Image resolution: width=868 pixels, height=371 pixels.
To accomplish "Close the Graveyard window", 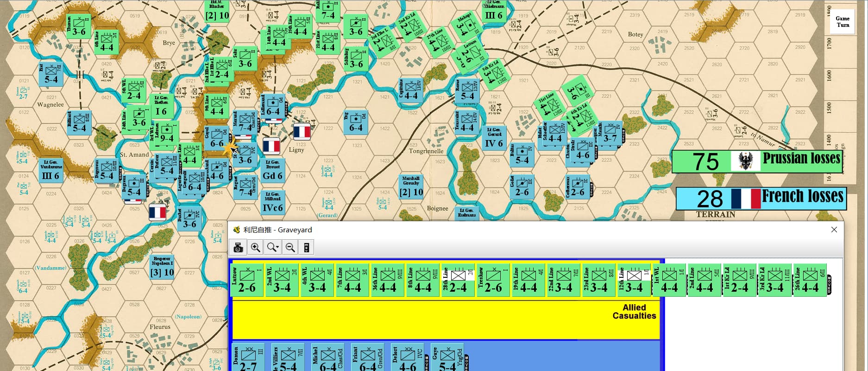I will (834, 230).
